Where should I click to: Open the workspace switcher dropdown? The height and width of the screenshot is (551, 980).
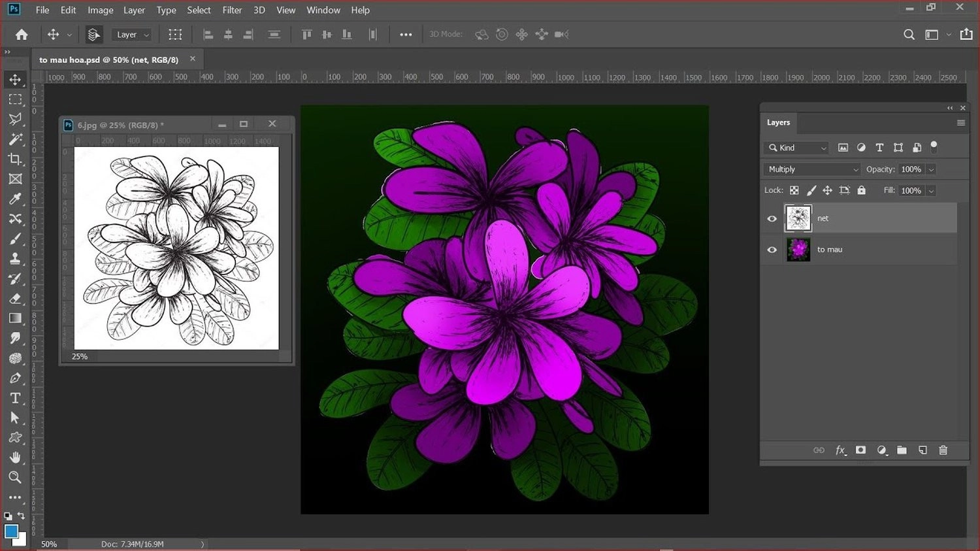pyautogui.click(x=936, y=35)
